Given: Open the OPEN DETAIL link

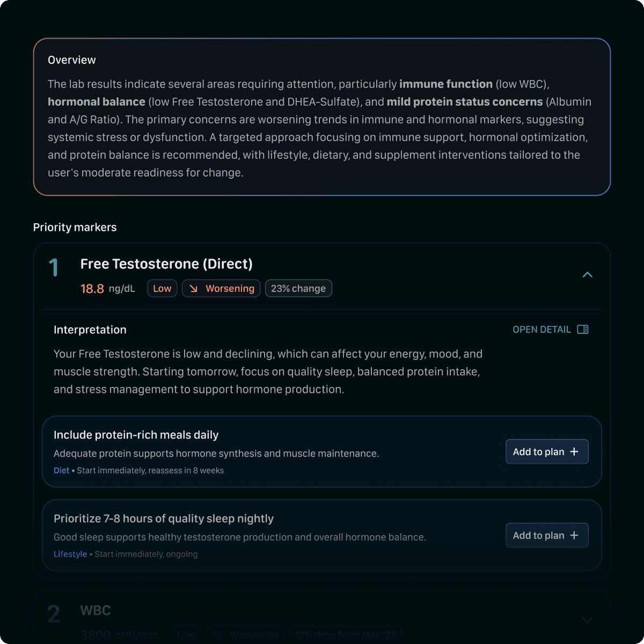Looking at the screenshot, I should 542,329.
